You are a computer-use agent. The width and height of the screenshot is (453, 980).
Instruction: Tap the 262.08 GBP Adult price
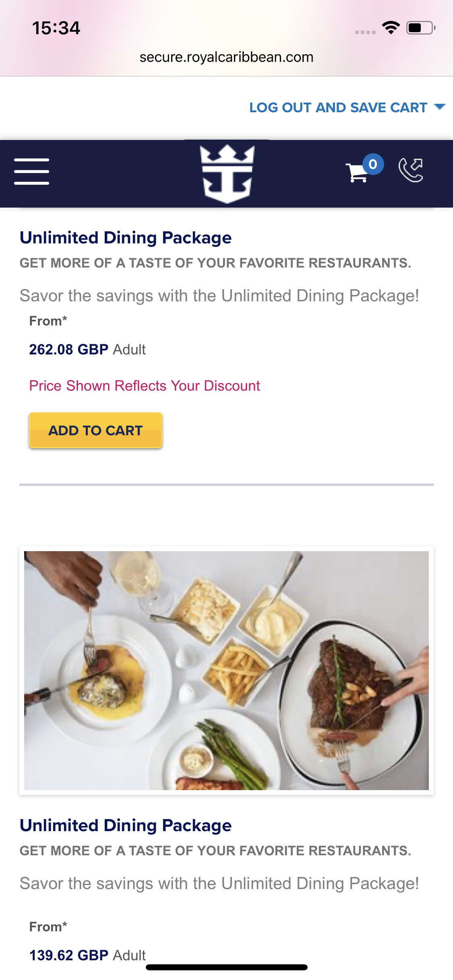87,350
